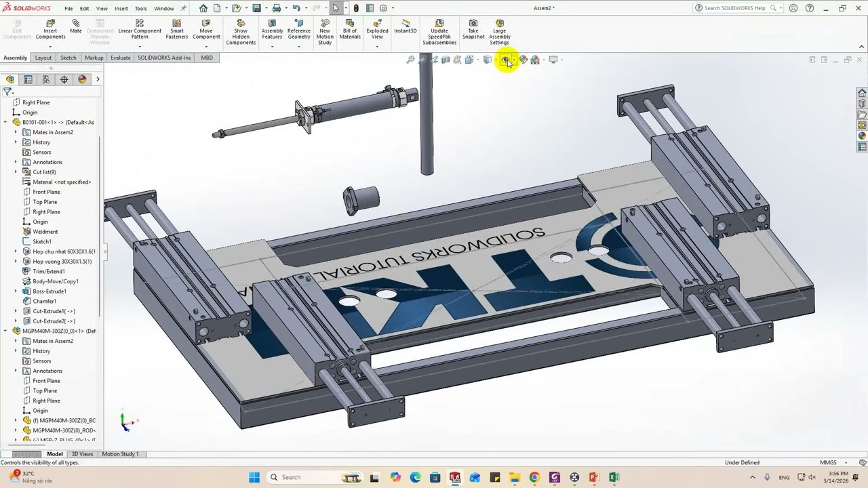
Task: Open the File menu
Action: coord(68,8)
